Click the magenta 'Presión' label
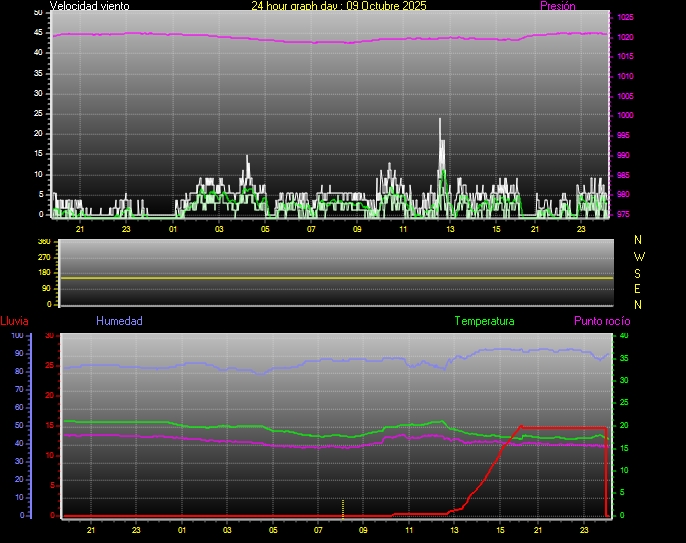The width and height of the screenshot is (686, 543). pos(557,6)
